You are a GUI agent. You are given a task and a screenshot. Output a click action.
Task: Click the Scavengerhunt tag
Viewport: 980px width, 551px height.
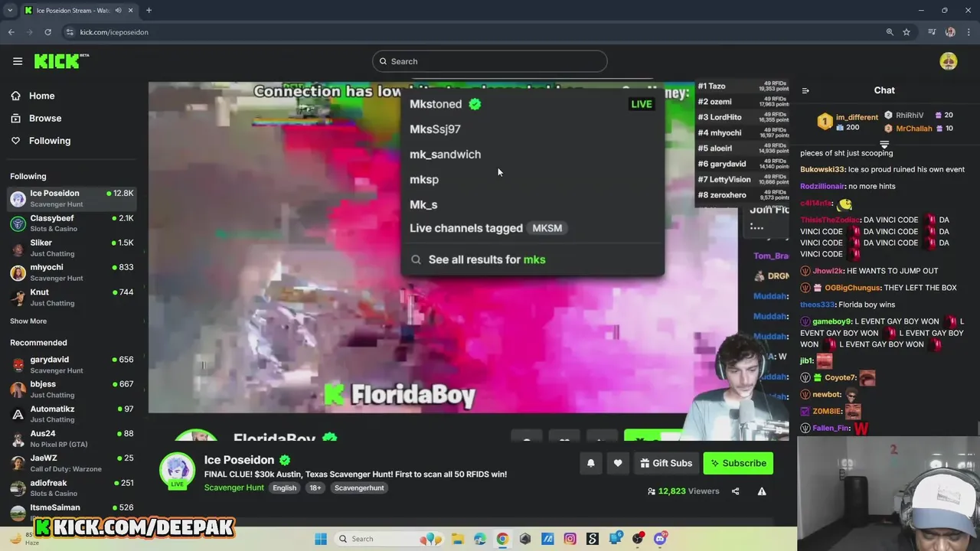pos(359,487)
